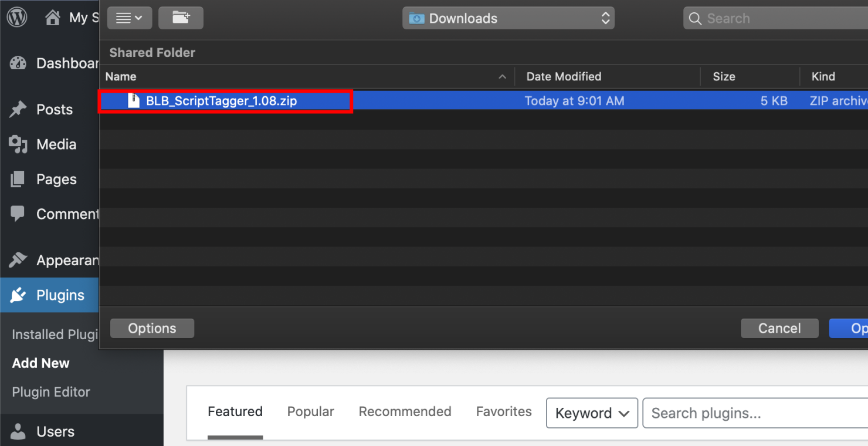This screenshot has height=446, width=868.
Task: Open the Keyword search type dropdown
Action: (592, 413)
